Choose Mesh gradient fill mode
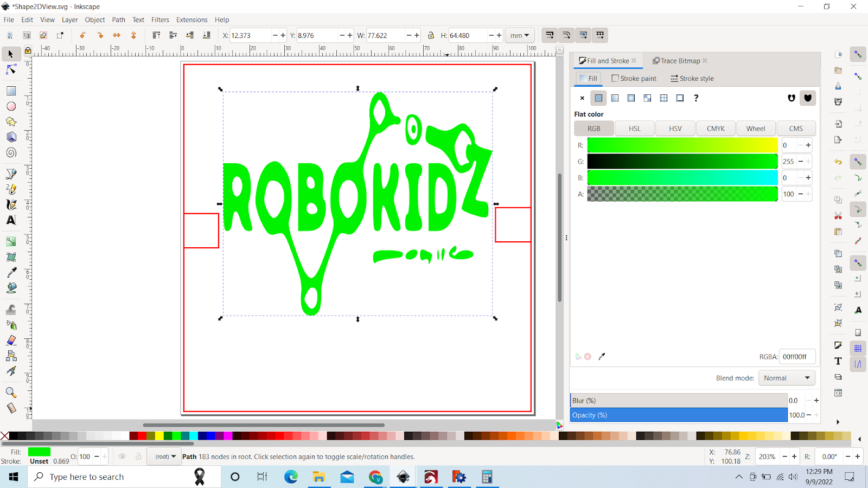 (647, 98)
